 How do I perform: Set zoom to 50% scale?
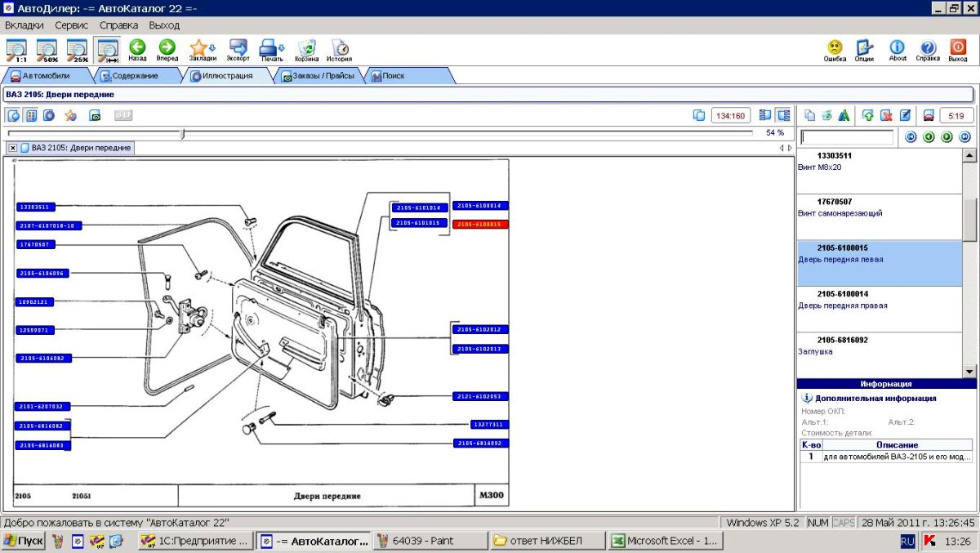[x=47, y=51]
